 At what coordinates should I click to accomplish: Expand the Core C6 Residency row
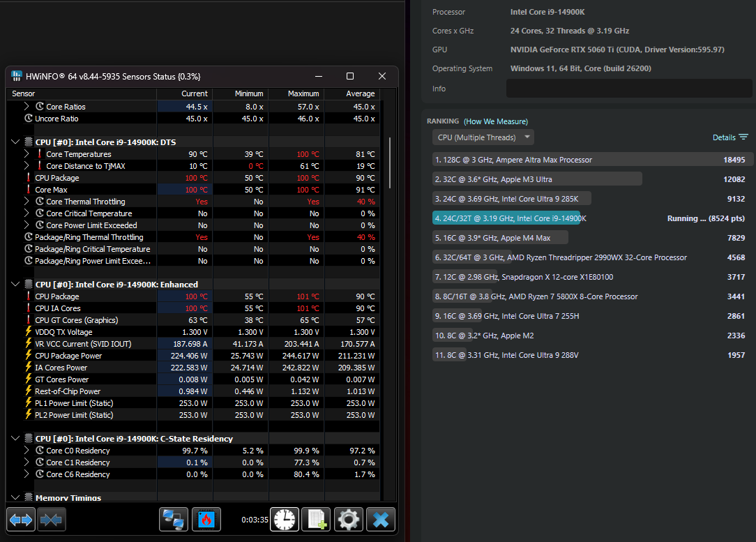27,474
